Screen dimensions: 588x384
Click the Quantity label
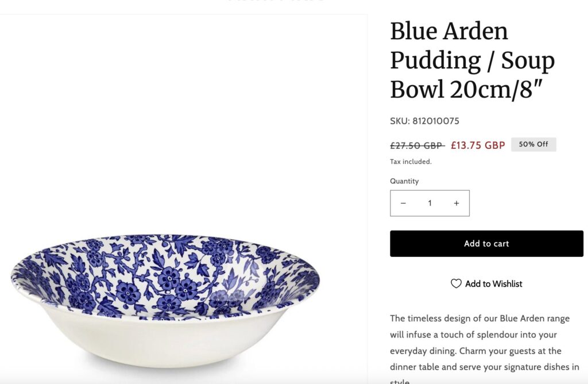(x=404, y=181)
